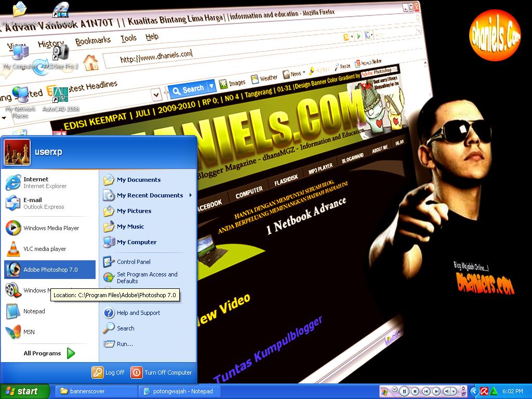Screen dimensions: 532x399
Task: Skip to next track in taskbar player
Action: (436, 392)
